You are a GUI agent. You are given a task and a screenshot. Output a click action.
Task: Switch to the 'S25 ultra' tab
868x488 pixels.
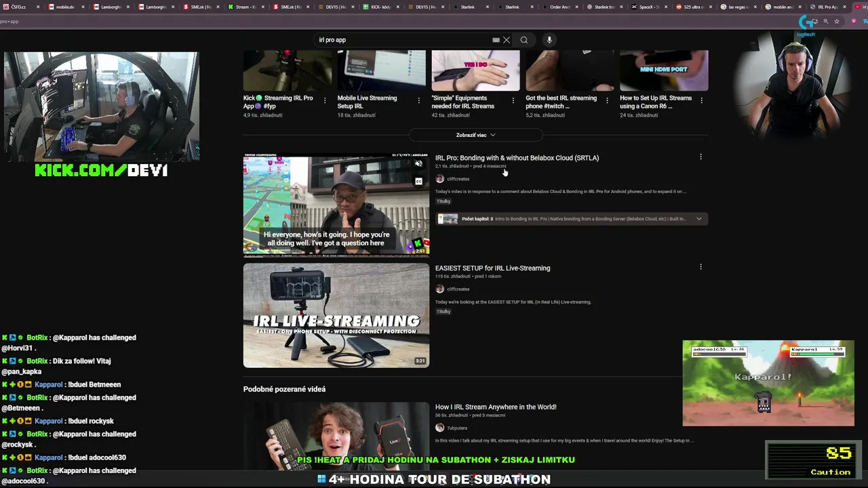click(694, 7)
